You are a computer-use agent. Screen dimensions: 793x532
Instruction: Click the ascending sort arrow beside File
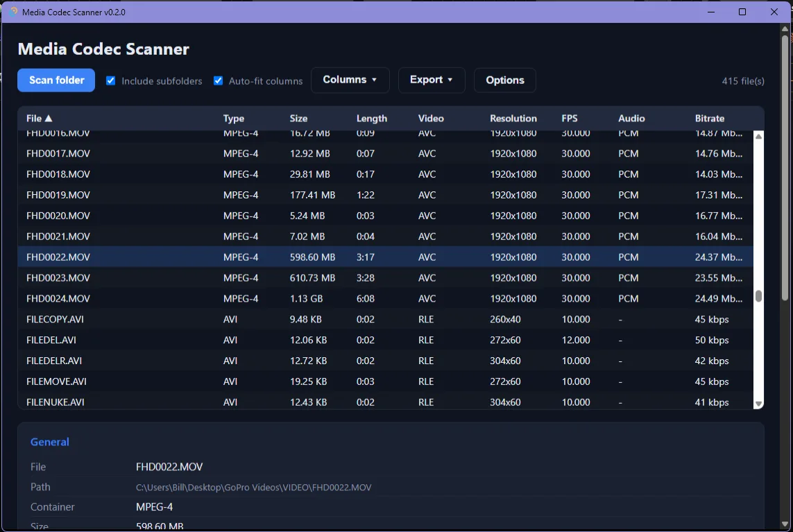click(49, 119)
